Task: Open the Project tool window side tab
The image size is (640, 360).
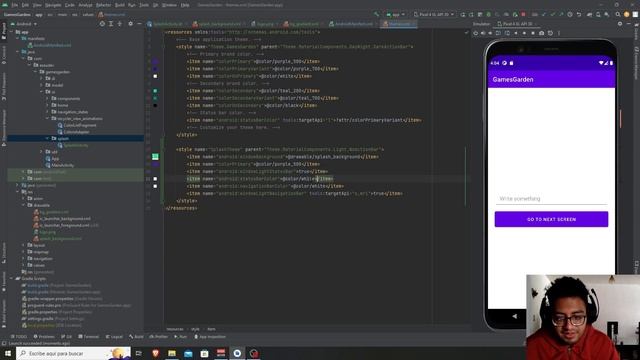Action: click(4, 31)
